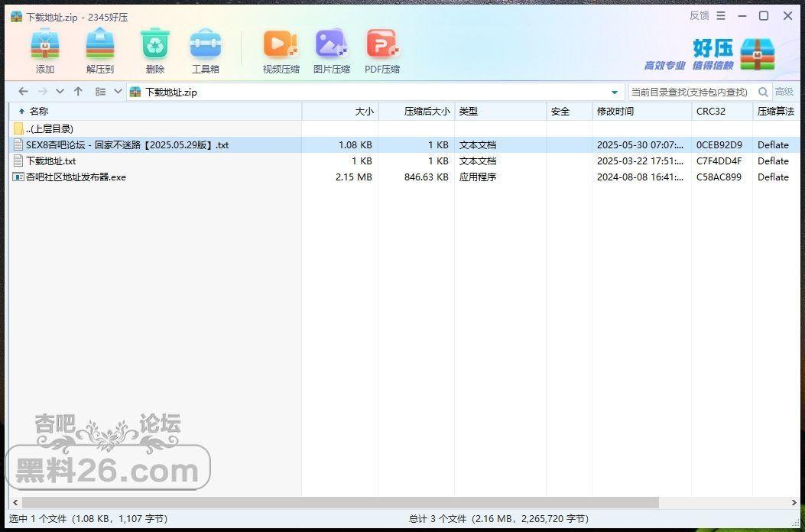This screenshot has height=532, width=805.
Task: Sort by 修改时间 column header
Action: (x=641, y=112)
